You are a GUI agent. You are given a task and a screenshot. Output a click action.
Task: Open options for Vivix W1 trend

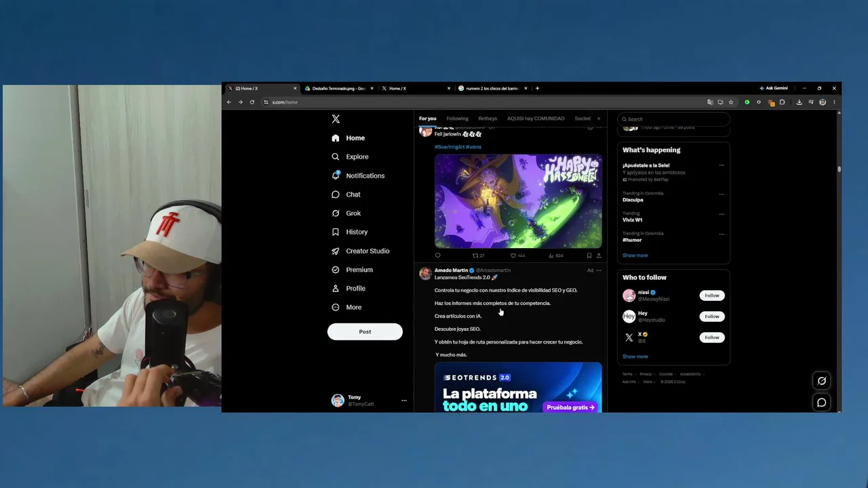tap(722, 214)
